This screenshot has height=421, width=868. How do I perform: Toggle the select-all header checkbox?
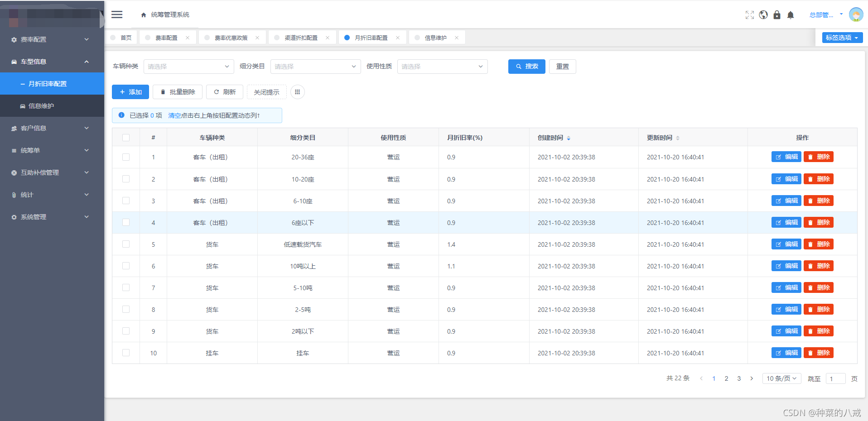[x=126, y=138]
